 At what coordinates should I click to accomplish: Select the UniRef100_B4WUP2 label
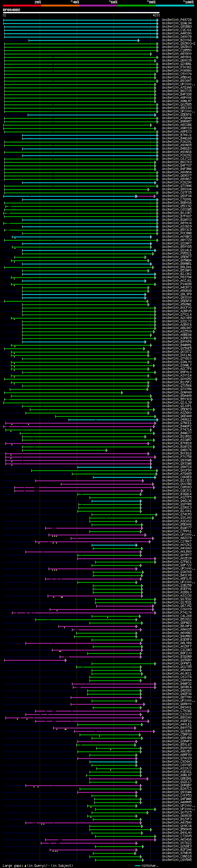coord(177,426)
